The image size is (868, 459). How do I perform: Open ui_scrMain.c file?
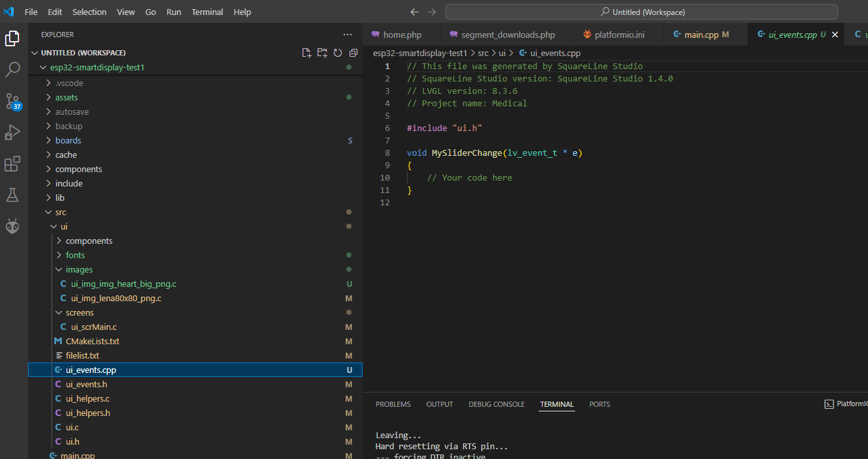tap(195, 327)
